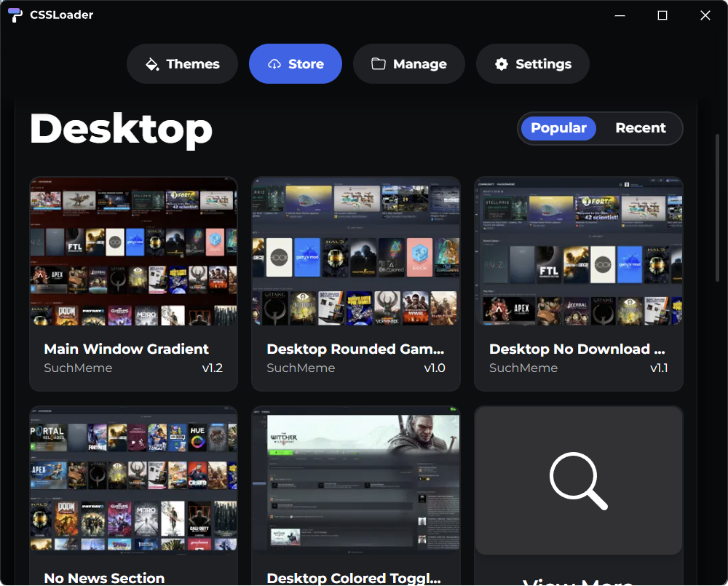Viewport: 728px width, 586px height.
Task: Close the CSSLoader window
Action: coord(705,15)
